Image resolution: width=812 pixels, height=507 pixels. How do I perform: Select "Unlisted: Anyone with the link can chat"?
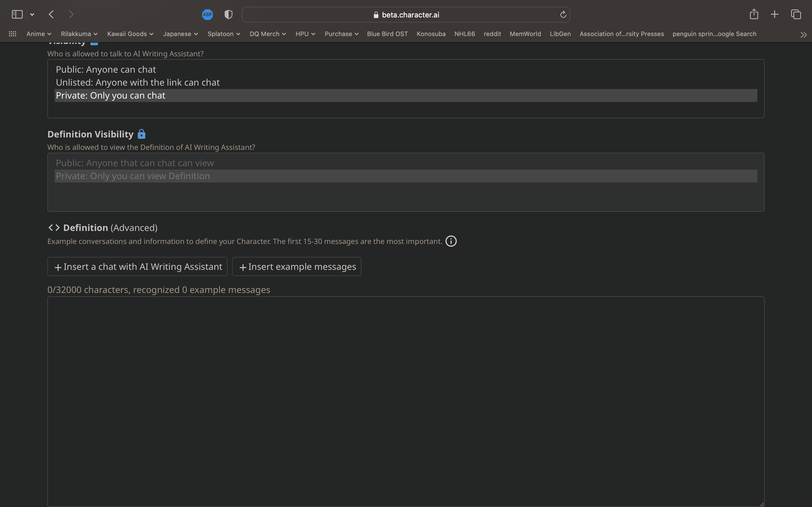[x=138, y=82]
